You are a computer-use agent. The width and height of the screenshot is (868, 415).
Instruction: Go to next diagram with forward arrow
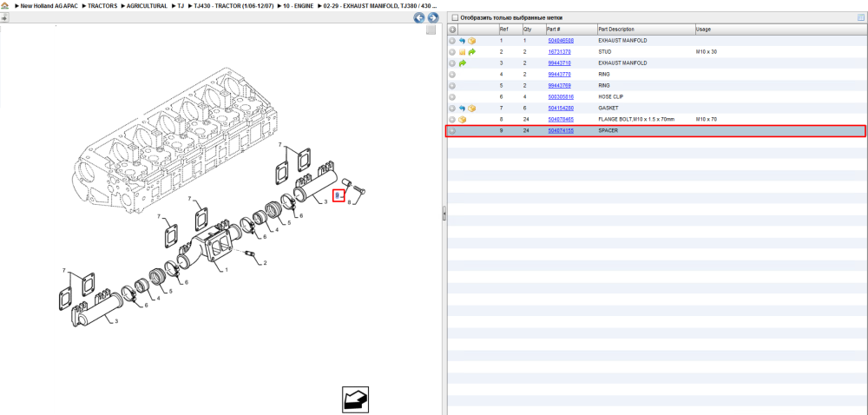[433, 17]
